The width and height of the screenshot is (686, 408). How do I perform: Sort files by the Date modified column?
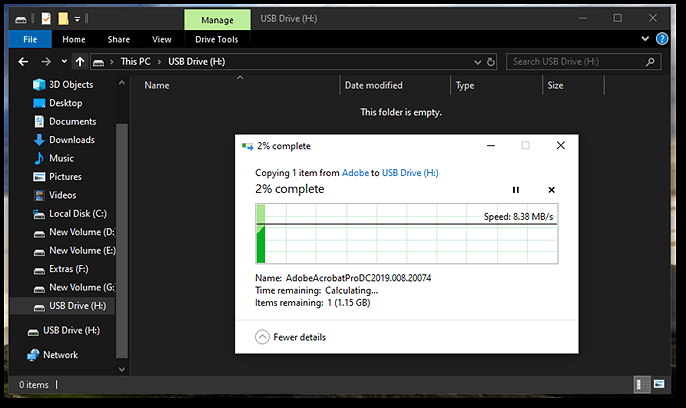(x=373, y=86)
